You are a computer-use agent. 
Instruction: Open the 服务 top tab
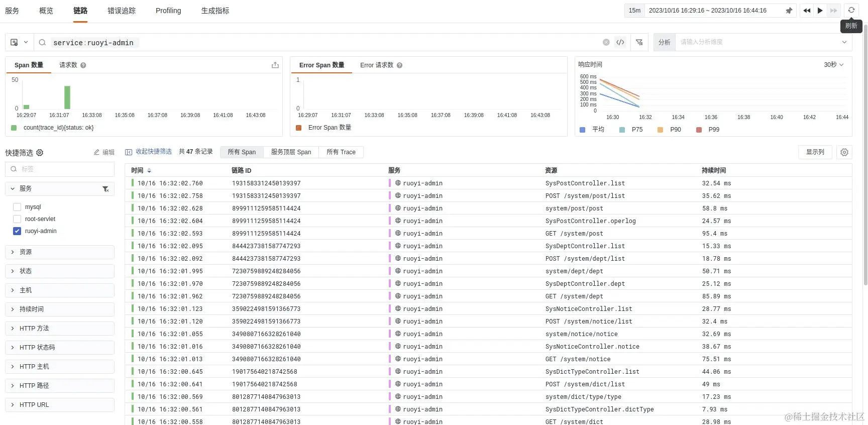pos(12,11)
